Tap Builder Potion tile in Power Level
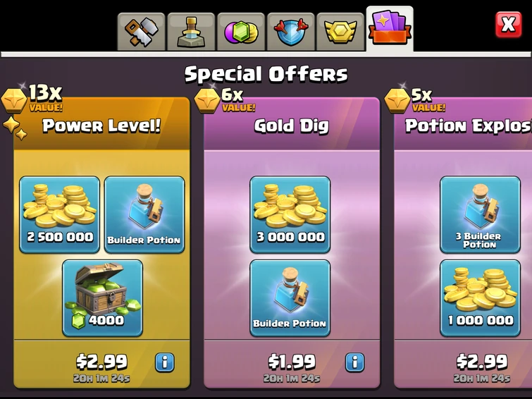This screenshot has width=532, height=399. point(144,214)
